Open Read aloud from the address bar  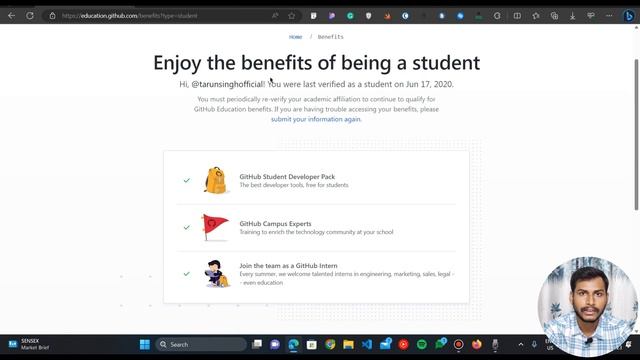(x=275, y=16)
